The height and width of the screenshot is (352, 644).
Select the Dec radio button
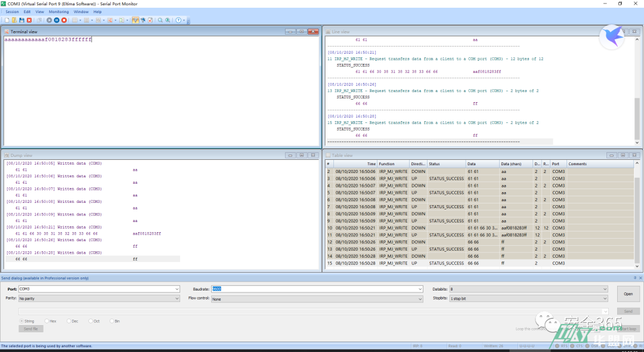69,321
